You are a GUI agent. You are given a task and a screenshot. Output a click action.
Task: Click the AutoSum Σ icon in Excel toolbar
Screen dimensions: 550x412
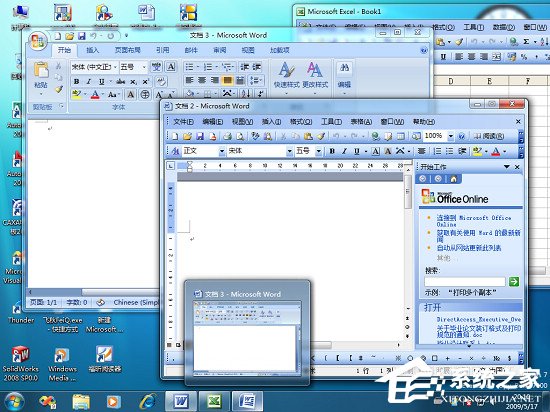pos(526,41)
